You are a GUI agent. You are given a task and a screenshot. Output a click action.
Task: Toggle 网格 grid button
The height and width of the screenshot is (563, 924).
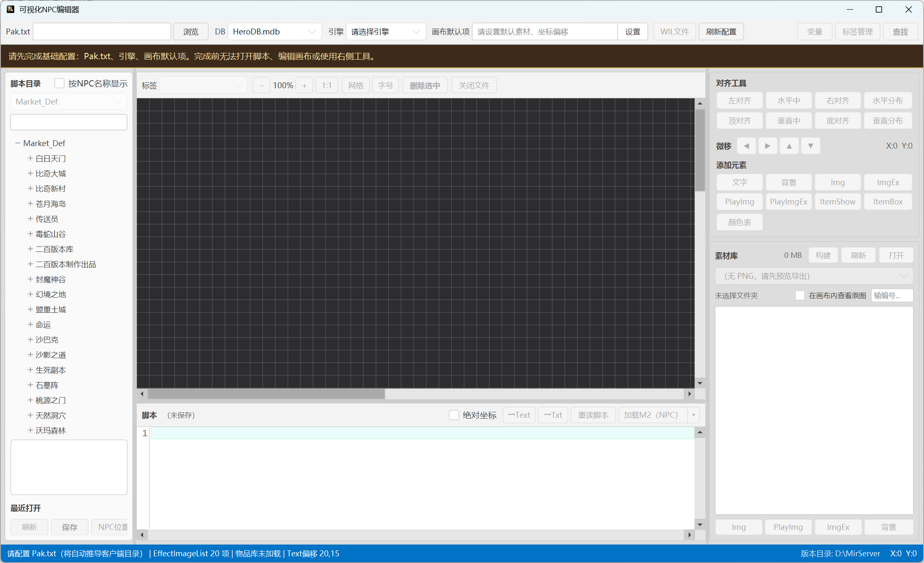(355, 86)
